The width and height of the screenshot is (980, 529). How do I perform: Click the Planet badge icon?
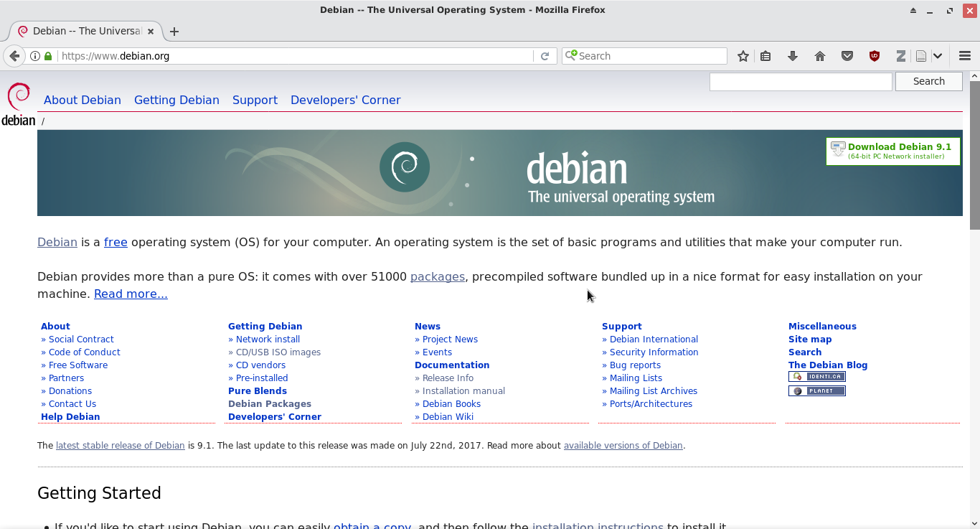pos(817,391)
